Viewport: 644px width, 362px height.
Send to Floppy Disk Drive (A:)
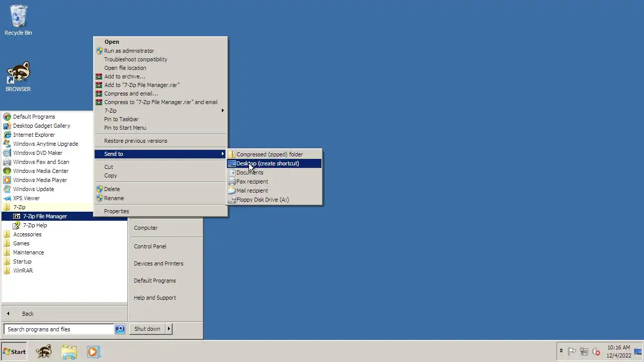pyautogui.click(x=274, y=200)
